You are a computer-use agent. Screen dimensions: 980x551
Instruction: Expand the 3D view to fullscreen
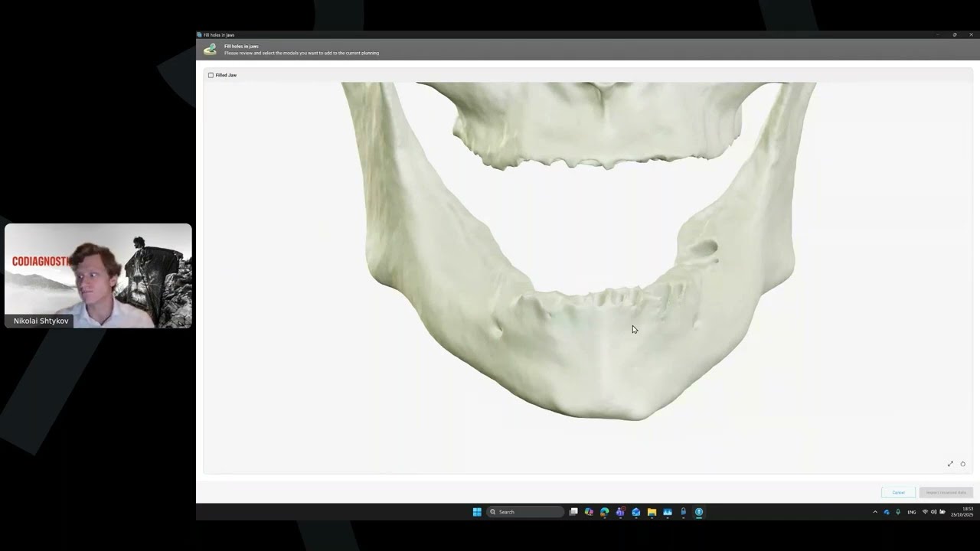[x=950, y=464]
